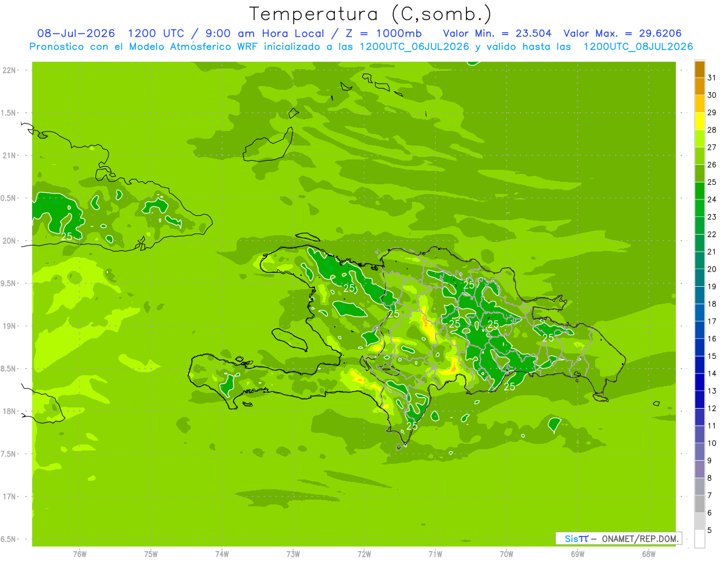Click the "22N" latitude label
This screenshot has width=728, height=562.
pyautogui.click(x=8, y=70)
